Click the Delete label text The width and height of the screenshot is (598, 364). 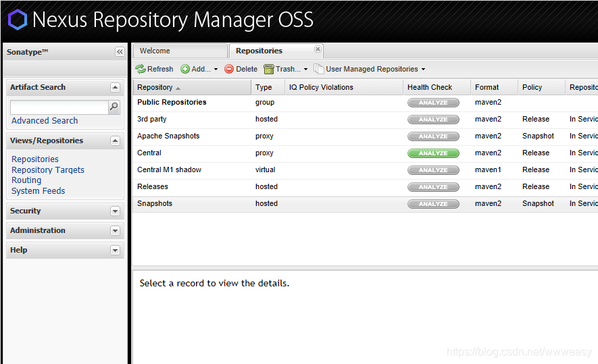(x=247, y=69)
